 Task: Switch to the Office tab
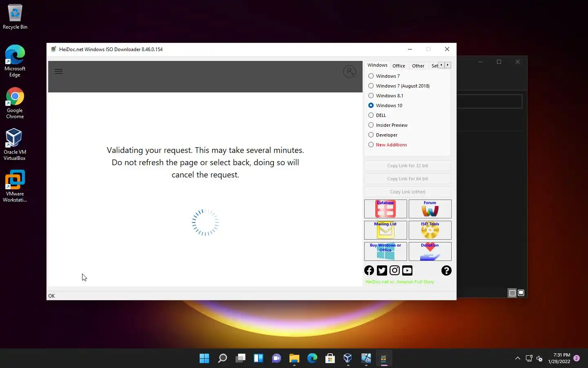(399, 66)
